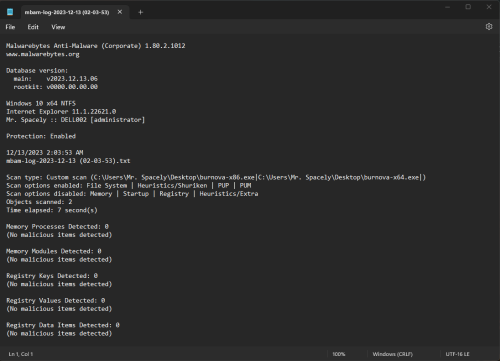Click the UTF-16 LE encoding indicator
This screenshot has height=361, width=500.
click(457, 354)
